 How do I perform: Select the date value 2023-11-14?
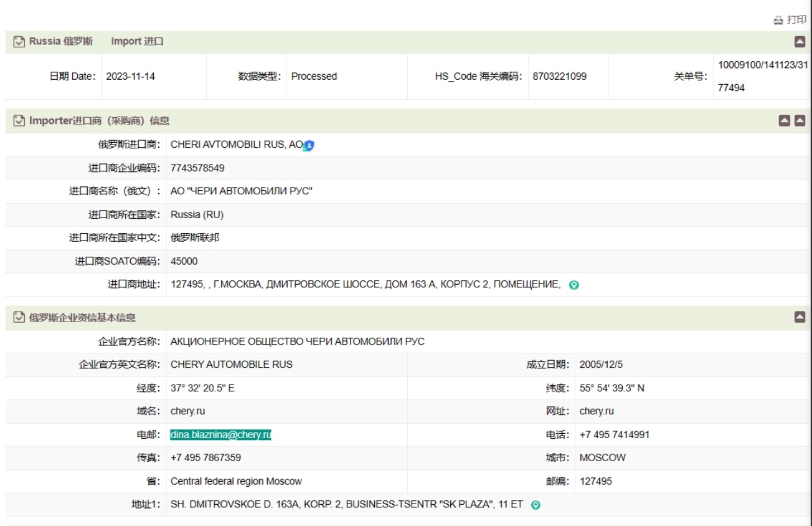(131, 76)
